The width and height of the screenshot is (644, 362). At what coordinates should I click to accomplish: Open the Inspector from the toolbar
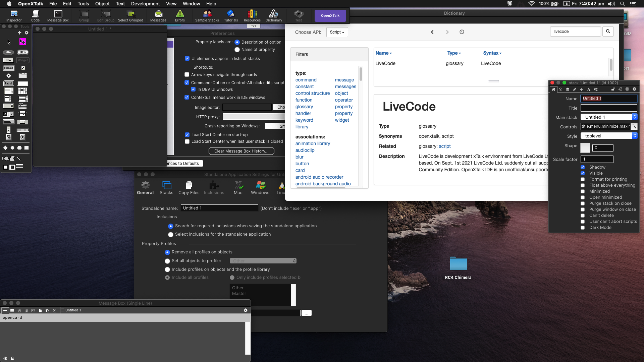click(14, 16)
